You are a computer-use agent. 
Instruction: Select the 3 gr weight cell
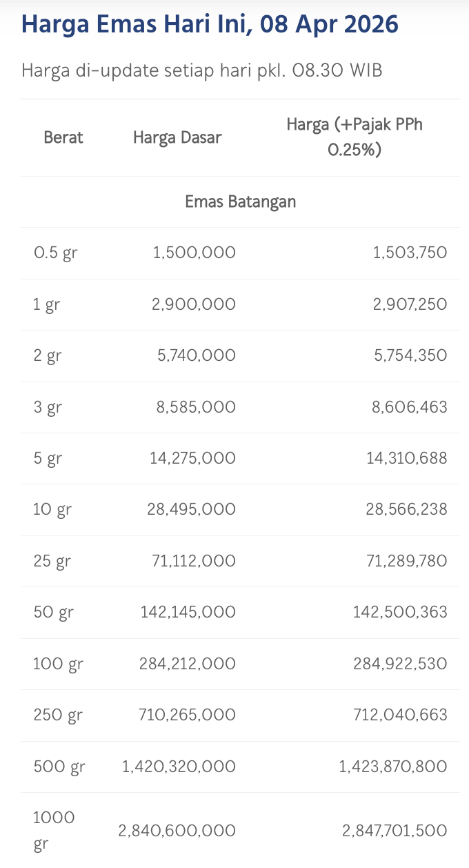click(x=47, y=407)
